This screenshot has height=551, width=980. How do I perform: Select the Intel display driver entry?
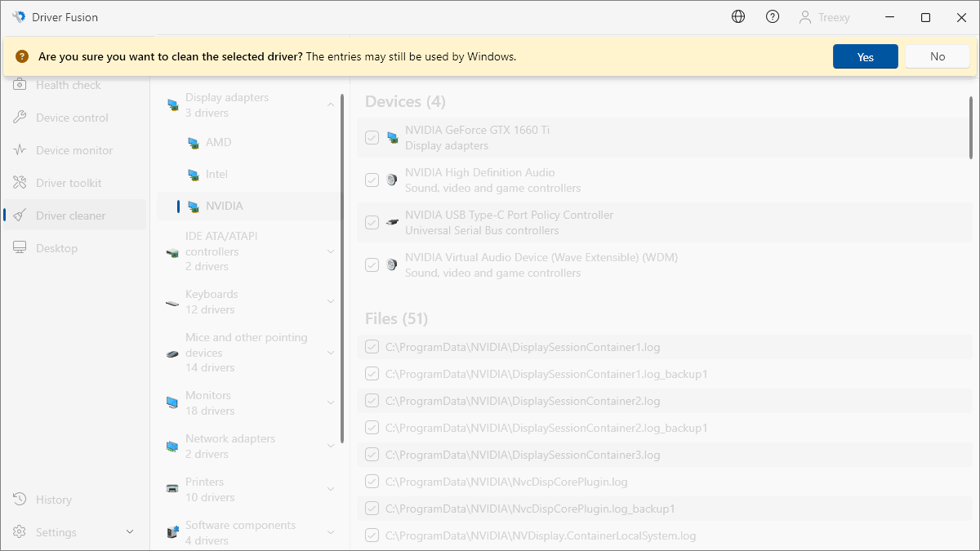point(216,174)
